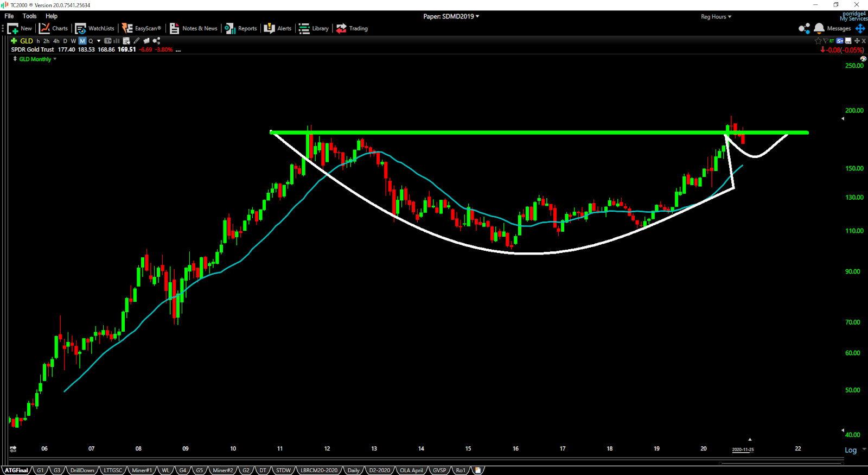Switch timeframe to Weekly (W)

pyautogui.click(x=73, y=41)
